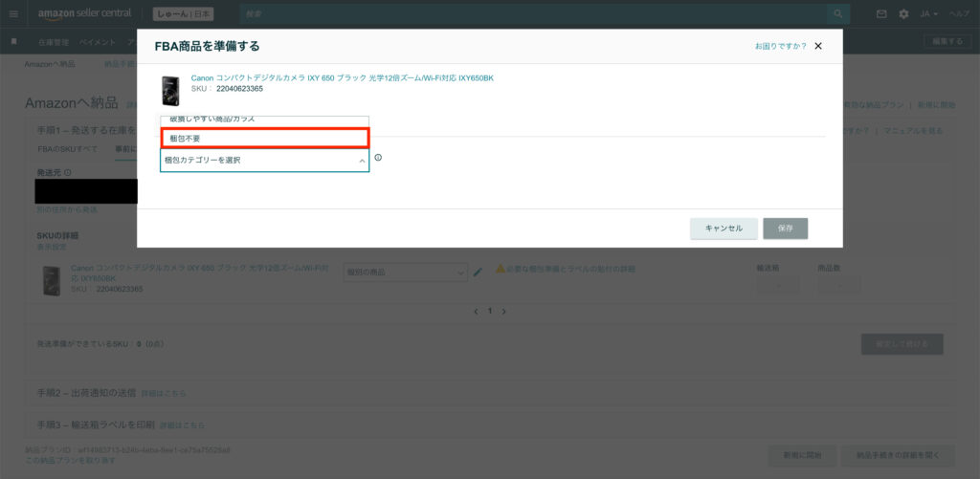Click the pencil edit icon in SKU row
980x479 pixels.
479,272
